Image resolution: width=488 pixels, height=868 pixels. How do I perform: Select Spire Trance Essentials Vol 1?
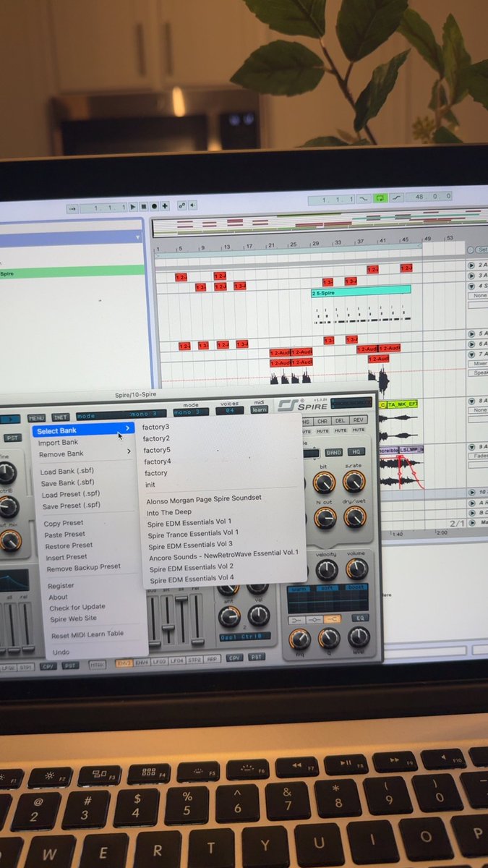[193, 533]
